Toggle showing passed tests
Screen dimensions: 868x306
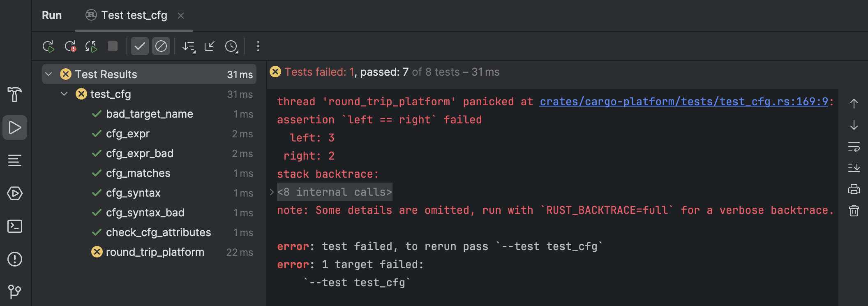(x=139, y=46)
